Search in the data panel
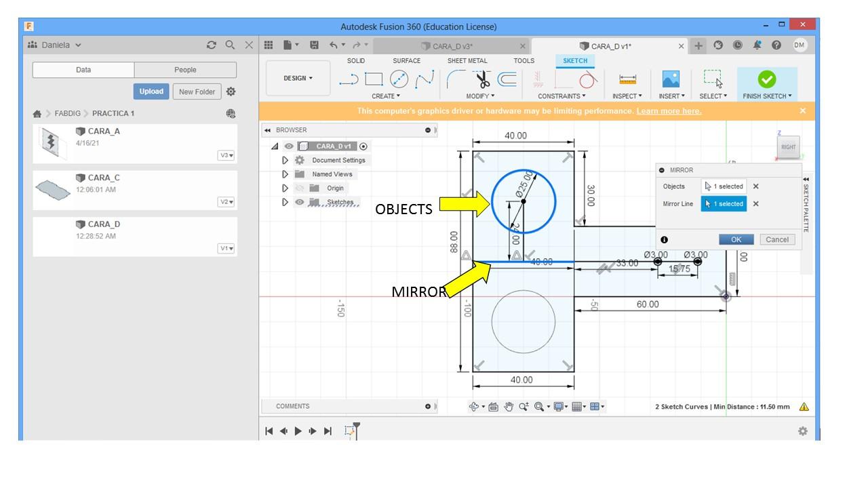The height and width of the screenshot is (488, 868). [231, 45]
